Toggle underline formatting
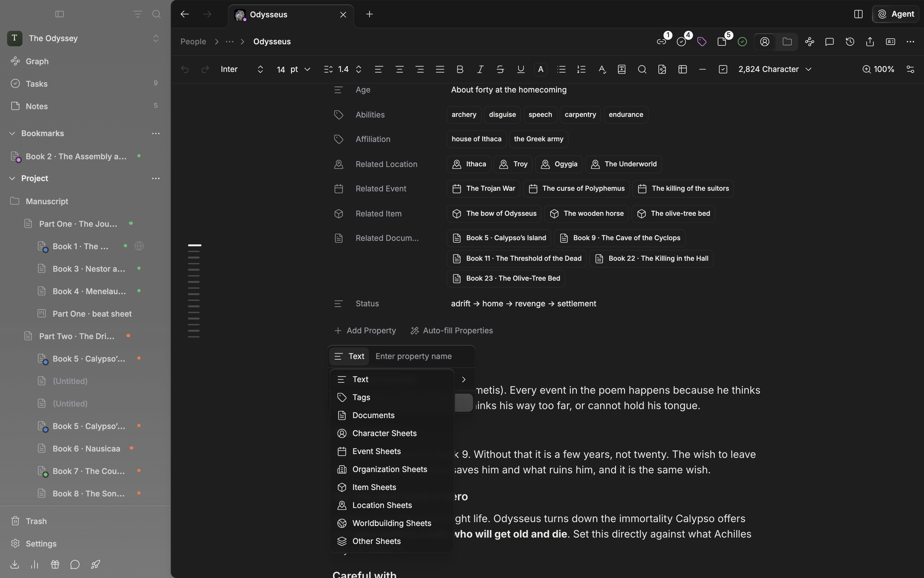This screenshot has width=924, height=578. [x=521, y=69]
